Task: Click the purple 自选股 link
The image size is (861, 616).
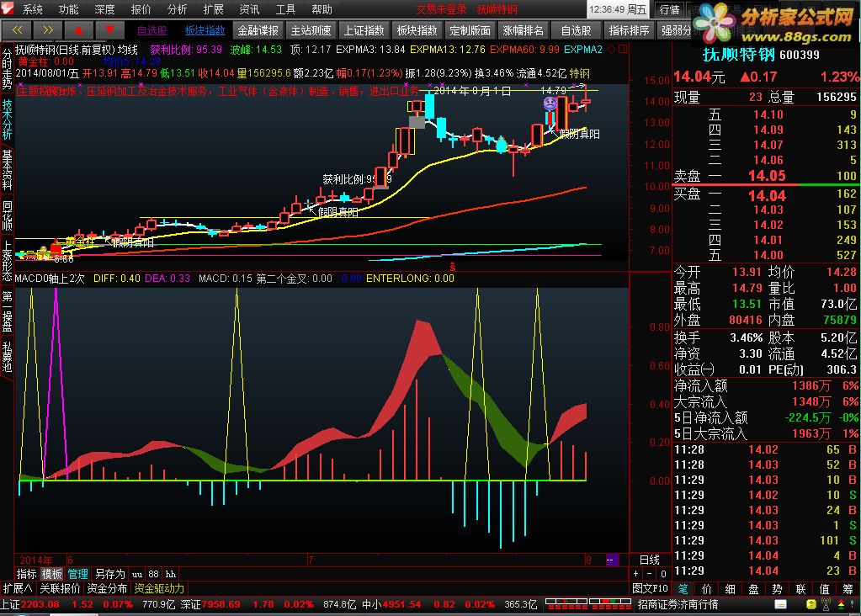Action: [152, 30]
